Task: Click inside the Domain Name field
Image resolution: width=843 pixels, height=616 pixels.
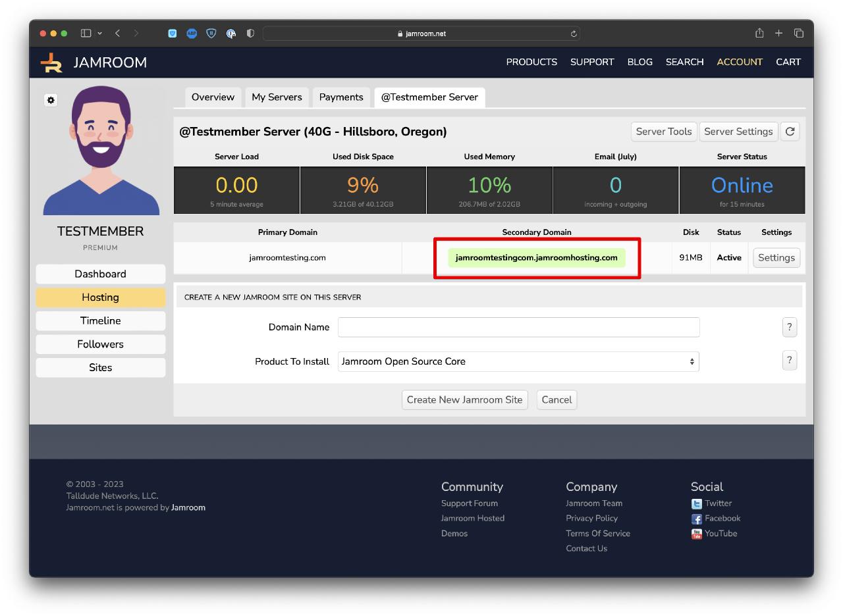Action: click(518, 327)
